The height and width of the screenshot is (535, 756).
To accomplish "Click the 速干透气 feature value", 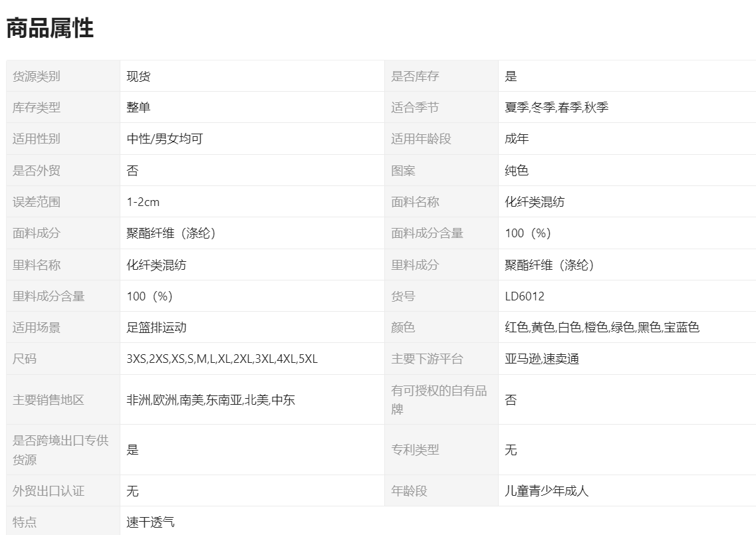I will [151, 522].
